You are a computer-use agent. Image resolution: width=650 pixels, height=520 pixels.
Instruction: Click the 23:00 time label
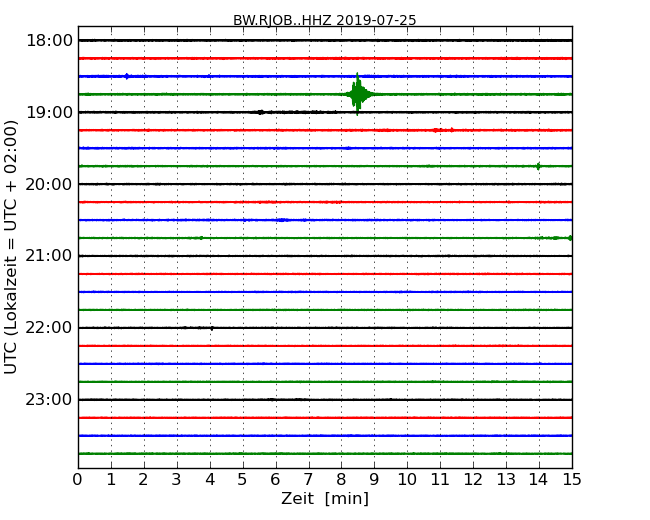tap(49, 399)
